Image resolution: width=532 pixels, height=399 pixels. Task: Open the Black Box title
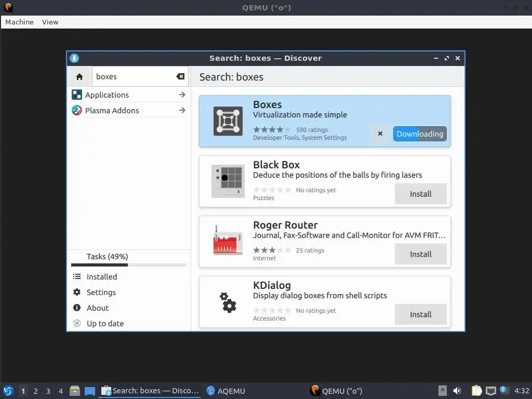pos(276,165)
